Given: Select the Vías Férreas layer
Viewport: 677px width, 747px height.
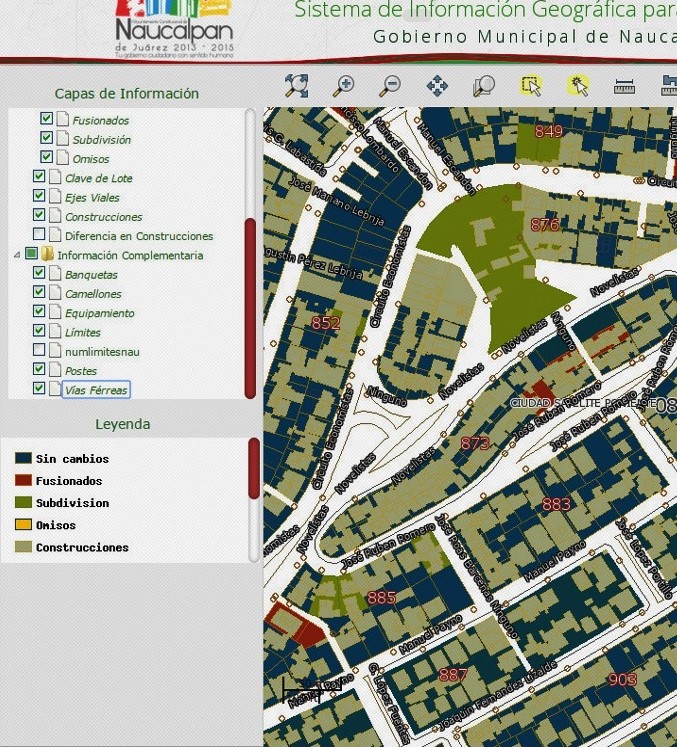Looking at the screenshot, I should [96, 390].
